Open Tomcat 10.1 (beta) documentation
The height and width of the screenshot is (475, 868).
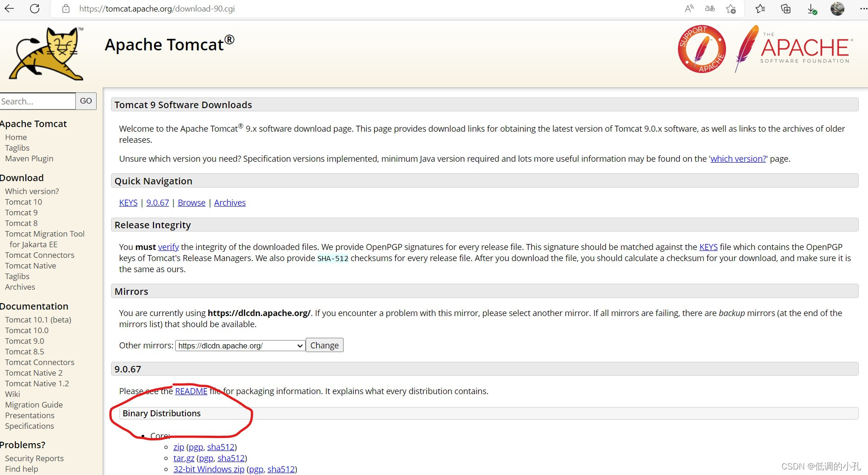click(x=38, y=320)
